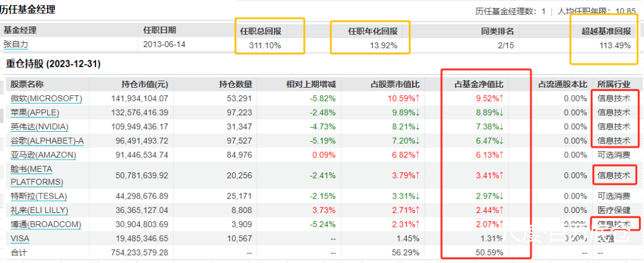Open the 特斯拉(TESLA) stock link

[x=39, y=196]
